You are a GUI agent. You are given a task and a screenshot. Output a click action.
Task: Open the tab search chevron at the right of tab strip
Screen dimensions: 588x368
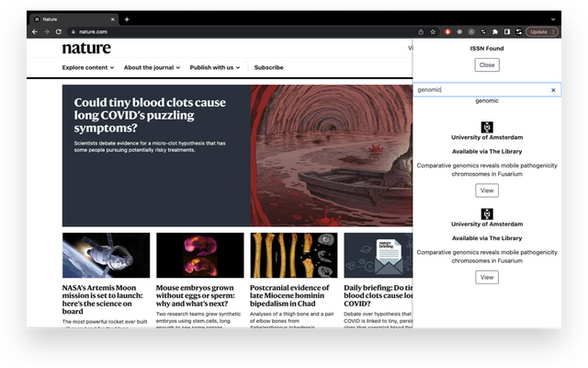pyautogui.click(x=553, y=19)
